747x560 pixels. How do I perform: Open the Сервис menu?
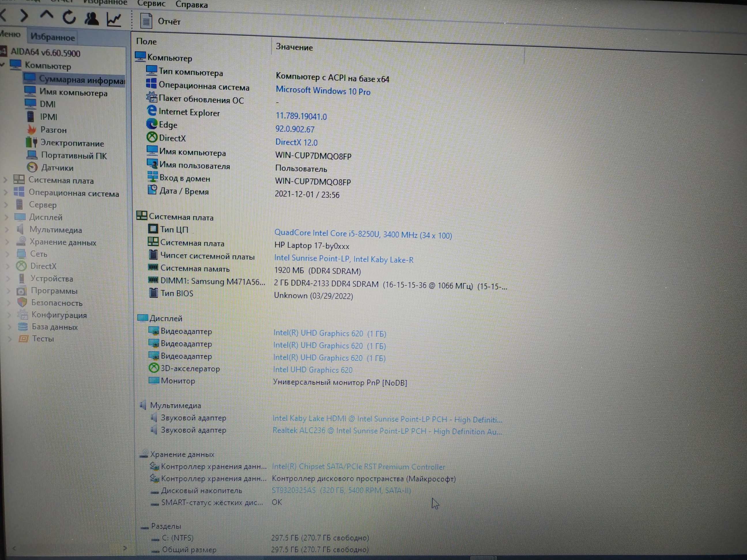pos(151,3)
